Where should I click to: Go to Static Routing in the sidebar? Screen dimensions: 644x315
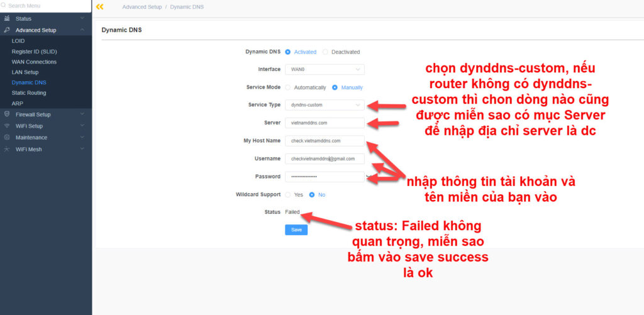pos(29,93)
